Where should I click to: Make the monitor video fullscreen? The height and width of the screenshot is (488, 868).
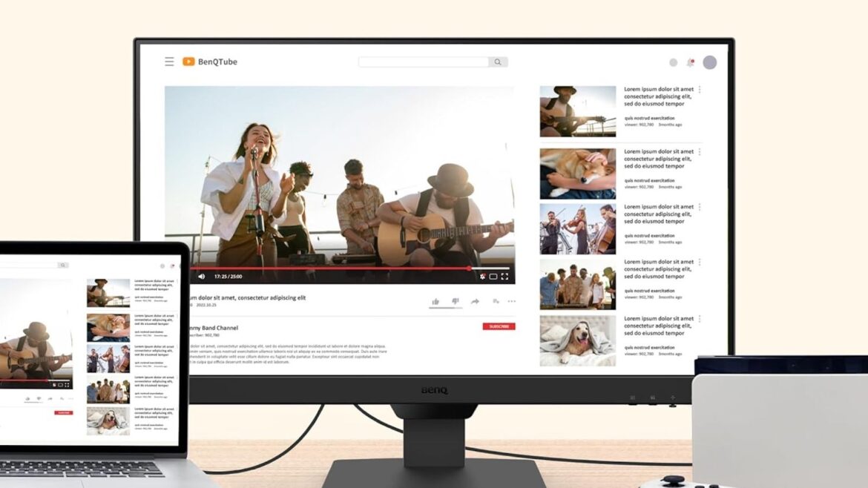click(x=504, y=276)
